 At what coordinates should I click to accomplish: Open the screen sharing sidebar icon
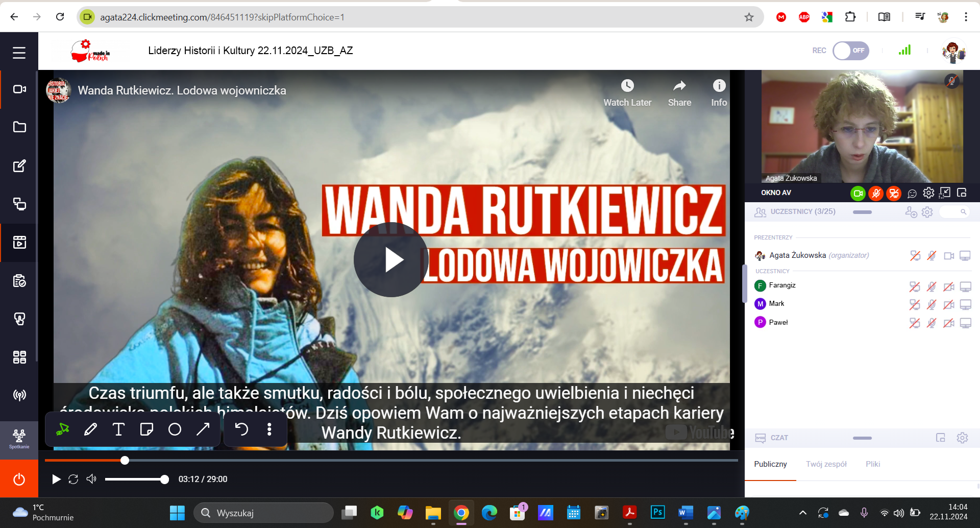pyautogui.click(x=19, y=204)
